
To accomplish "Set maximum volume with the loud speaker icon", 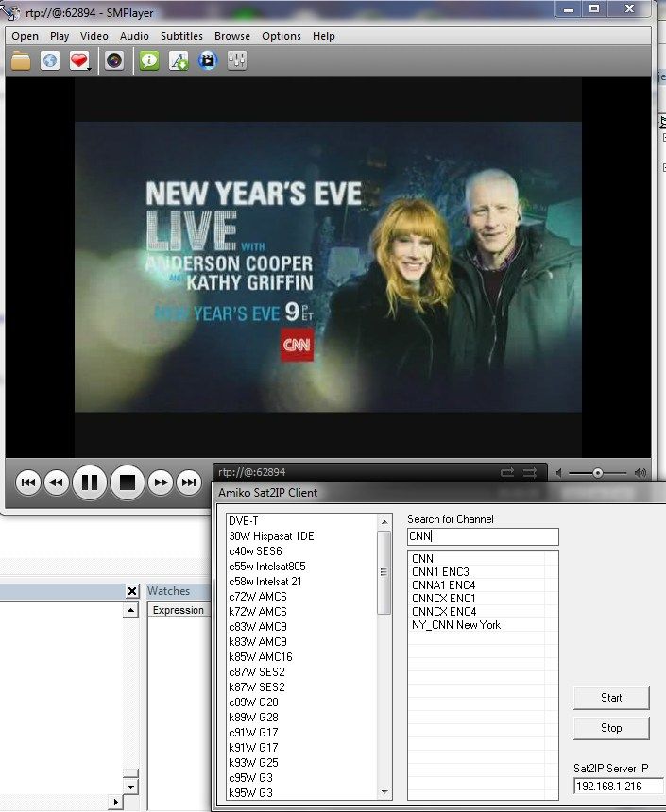I will click(640, 473).
